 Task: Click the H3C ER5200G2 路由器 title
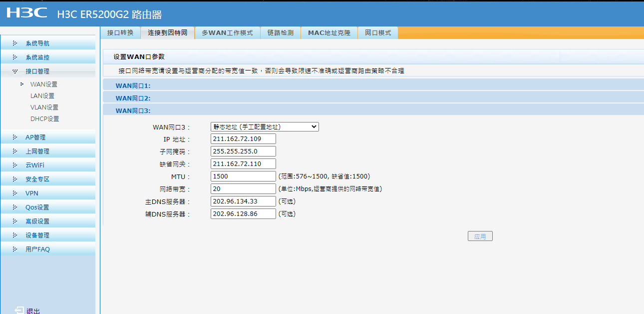pyautogui.click(x=110, y=15)
